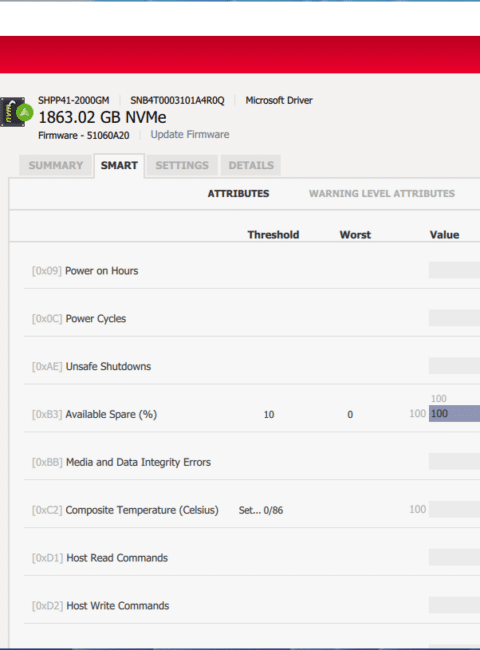Open the SUMMARY tab
Image resolution: width=480 pixels, height=650 pixels.
56,165
